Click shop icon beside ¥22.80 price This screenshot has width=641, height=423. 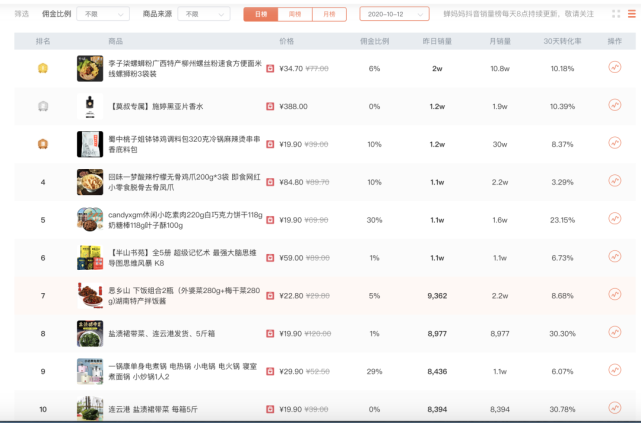pyautogui.click(x=270, y=296)
